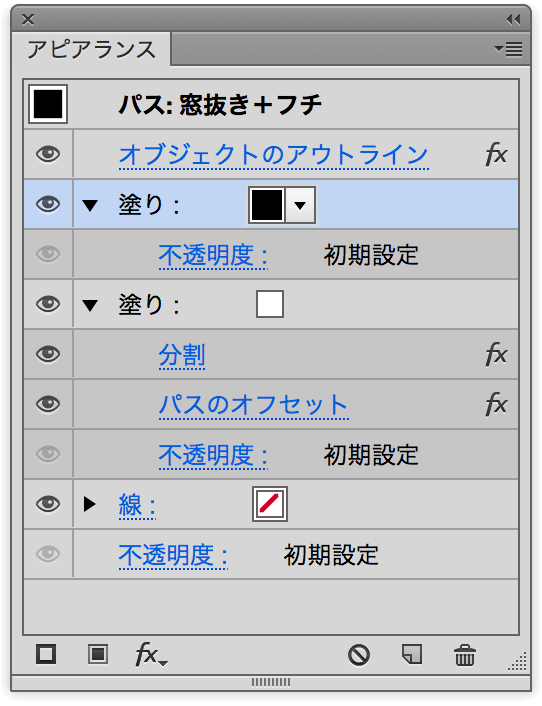Click Duplicate Selected Item icon
The image size is (542, 706).
[412, 654]
